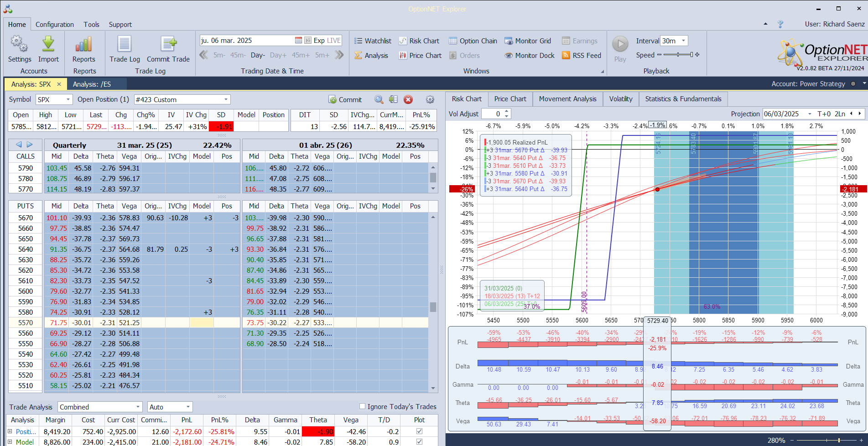Click the magnifier search icon

pyautogui.click(x=379, y=99)
